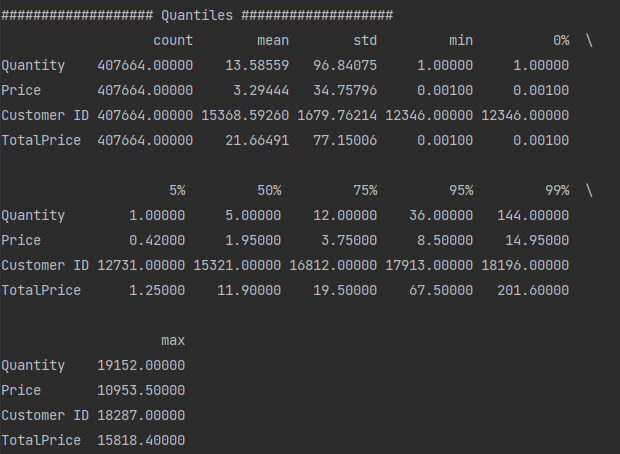Image resolution: width=620 pixels, height=454 pixels.
Task: Click the Customer ID 99% value 18196.00000
Action: [525, 265]
